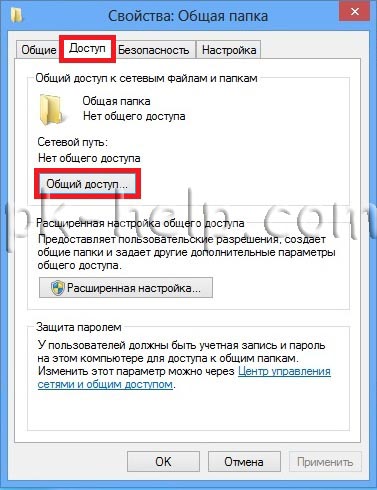The width and height of the screenshot is (377, 490).
Task: Open the Общий доступ... sharing button
Action: click(x=87, y=184)
